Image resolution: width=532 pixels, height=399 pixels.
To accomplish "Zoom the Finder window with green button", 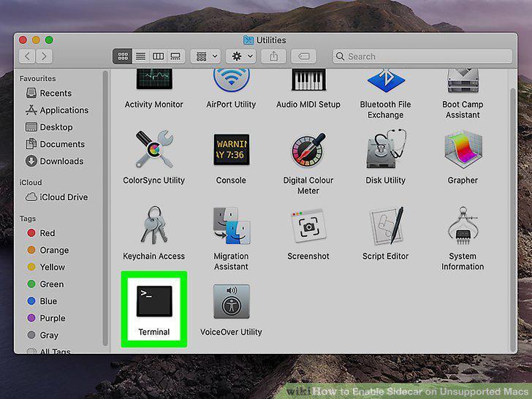I will click(49, 40).
